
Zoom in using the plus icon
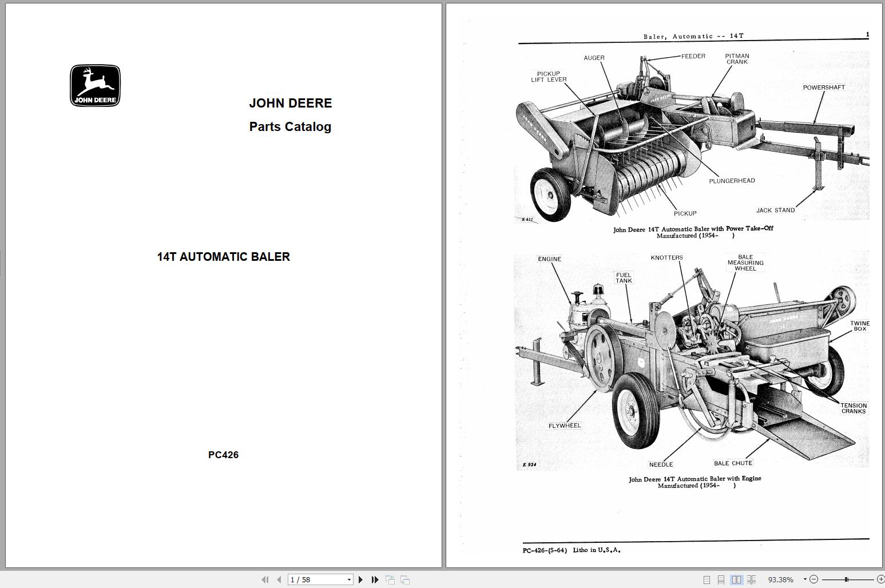(x=880, y=579)
